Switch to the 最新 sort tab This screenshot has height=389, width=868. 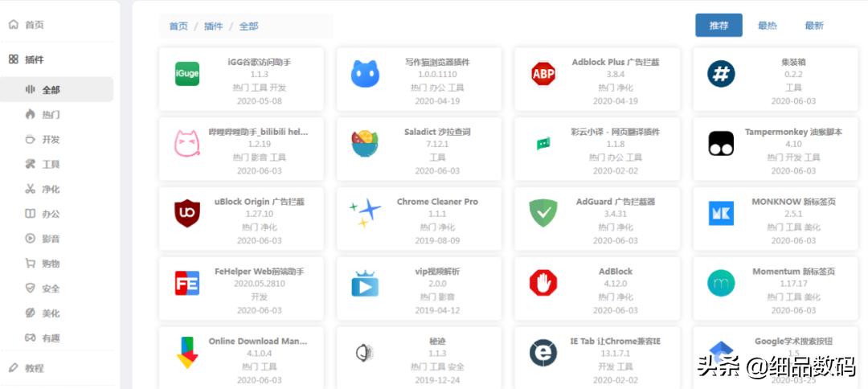point(814,26)
